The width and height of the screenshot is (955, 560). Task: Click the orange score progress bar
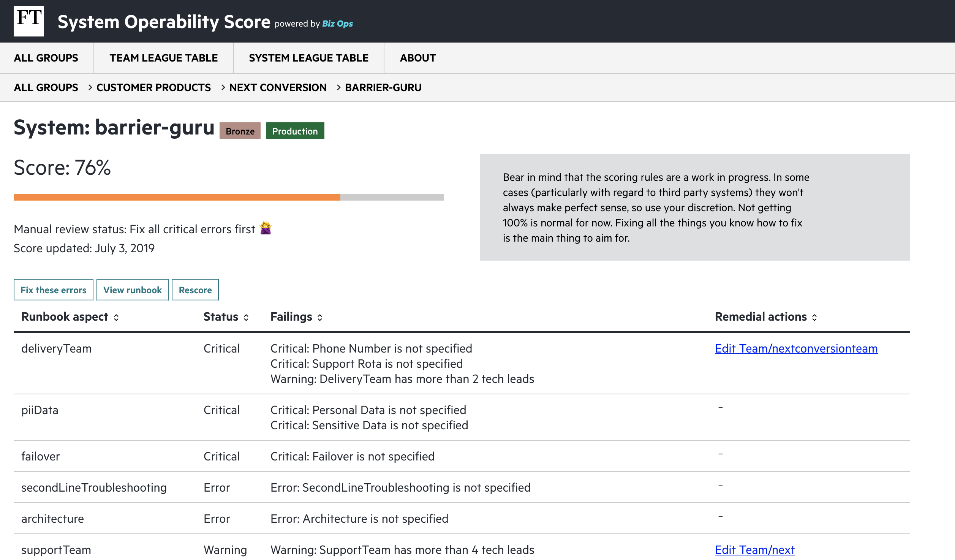(x=177, y=197)
